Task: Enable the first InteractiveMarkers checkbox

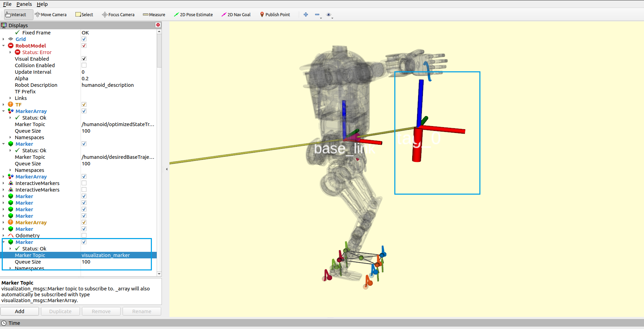Action: click(x=84, y=183)
